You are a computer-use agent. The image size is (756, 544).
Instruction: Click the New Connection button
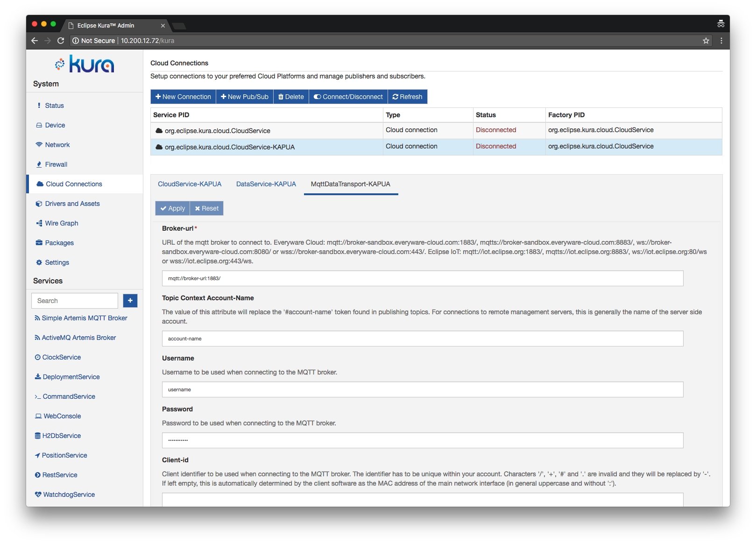(183, 97)
